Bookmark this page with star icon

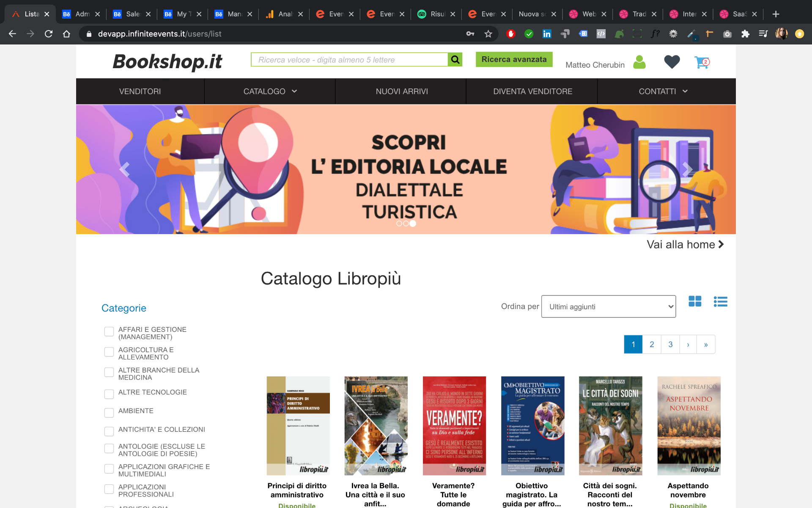point(488,34)
